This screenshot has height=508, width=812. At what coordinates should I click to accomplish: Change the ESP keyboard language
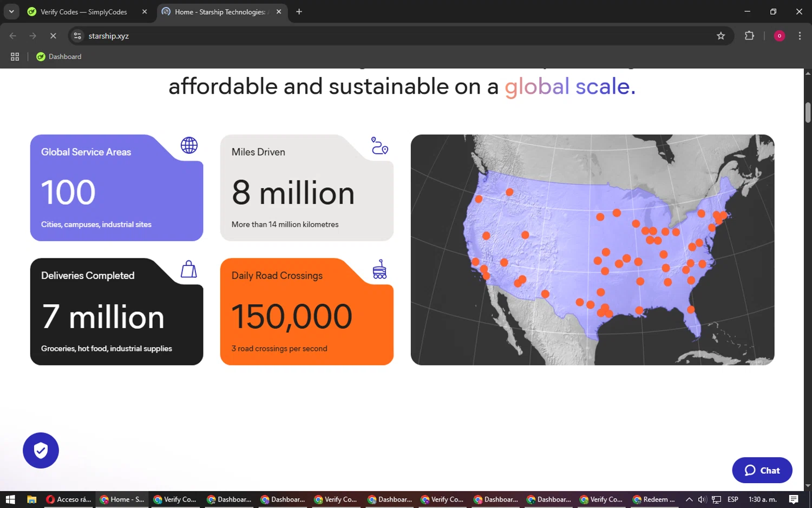(733, 499)
